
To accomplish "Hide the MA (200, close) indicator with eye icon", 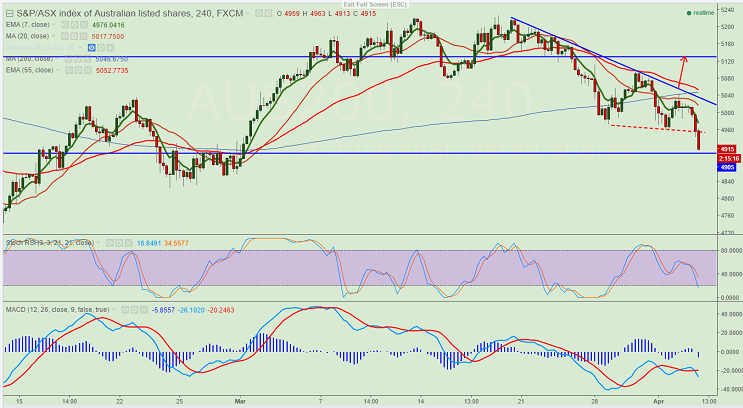I will 69,59.
